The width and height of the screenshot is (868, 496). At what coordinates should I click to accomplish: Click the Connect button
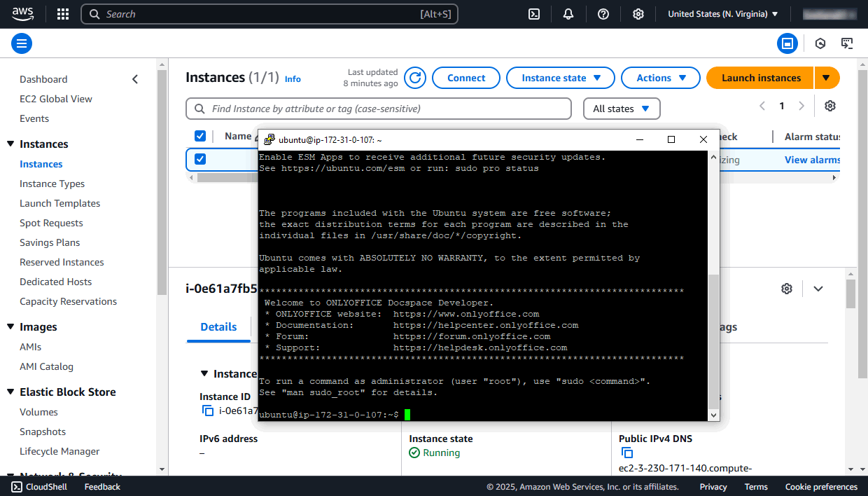click(466, 78)
